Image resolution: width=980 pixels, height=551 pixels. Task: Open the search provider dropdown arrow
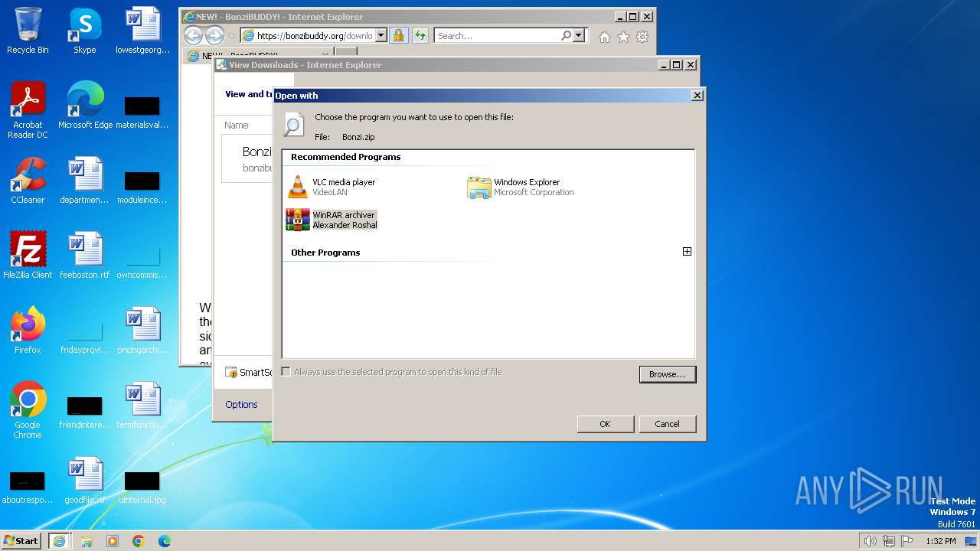[578, 35]
